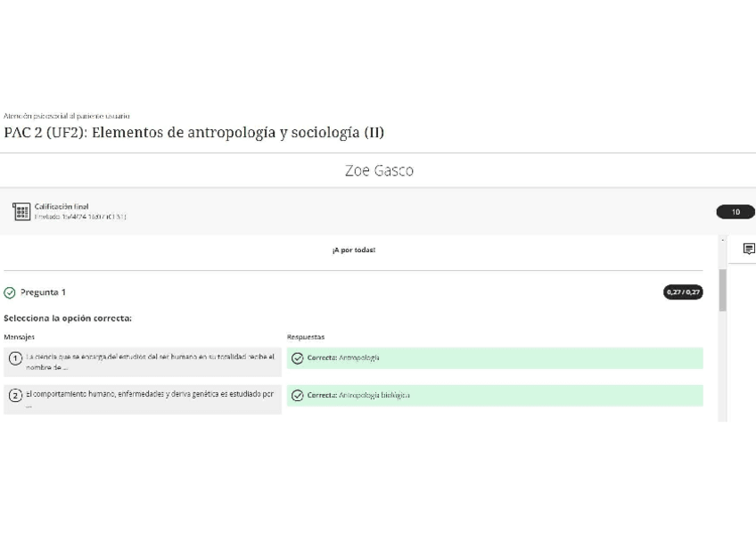Select the circled number 1 prompt marker

pyautogui.click(x=15, y=358)
